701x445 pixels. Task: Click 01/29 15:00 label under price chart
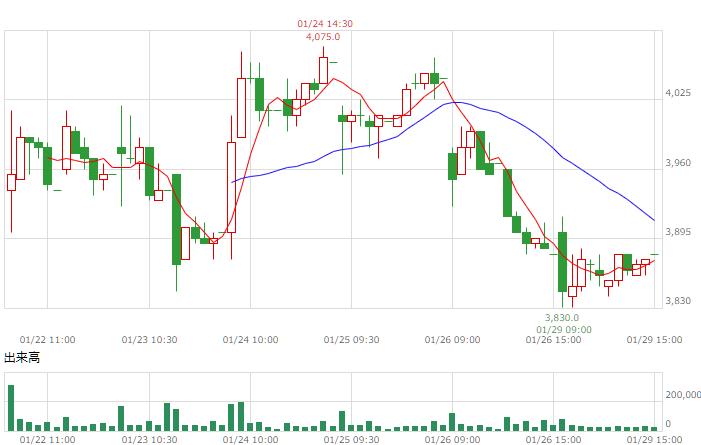pos(655,340)
